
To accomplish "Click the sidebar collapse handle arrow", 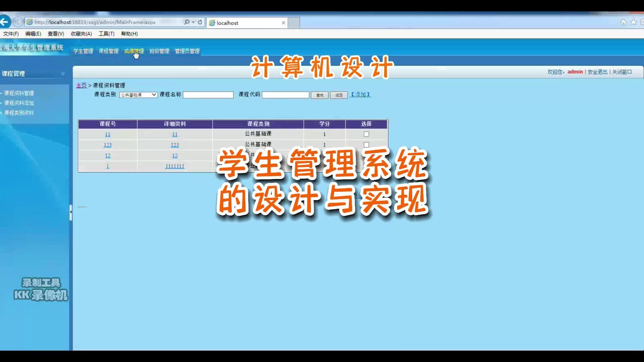I will [71, 212].
